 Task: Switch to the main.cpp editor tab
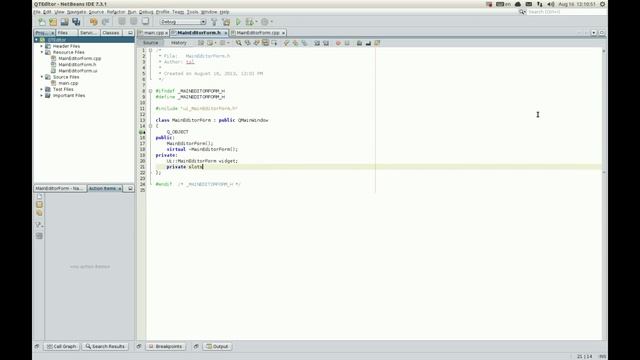153,33
